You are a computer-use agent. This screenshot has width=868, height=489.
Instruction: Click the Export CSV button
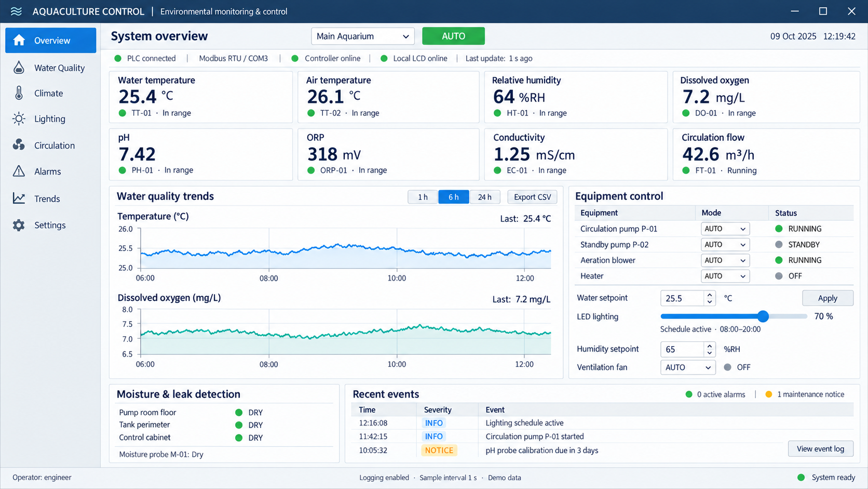point(532,197)
